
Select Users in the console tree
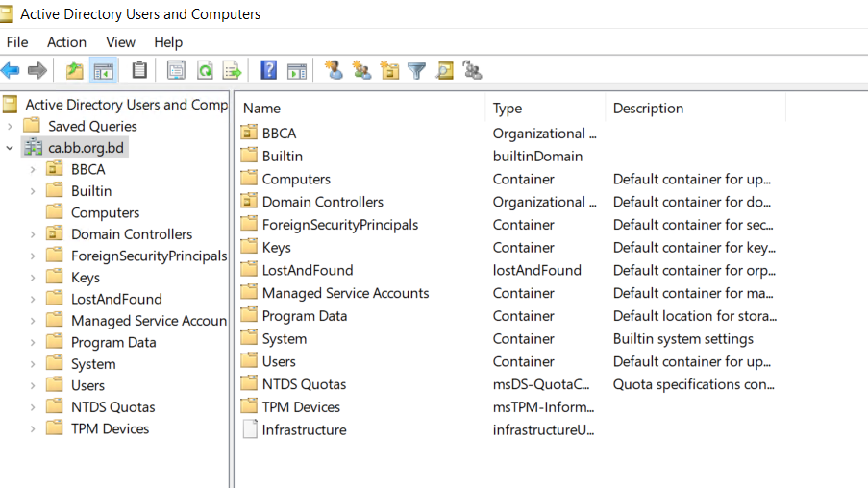[x=87, y=385]
